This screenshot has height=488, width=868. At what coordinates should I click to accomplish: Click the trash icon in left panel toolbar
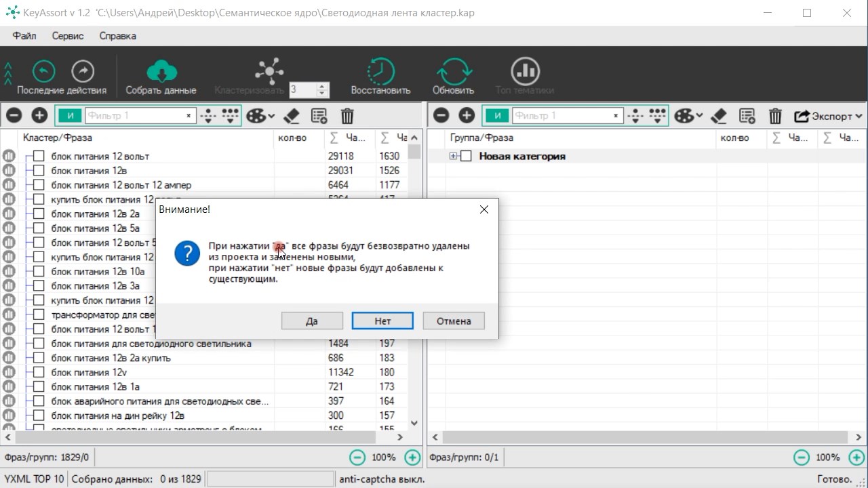347,116
